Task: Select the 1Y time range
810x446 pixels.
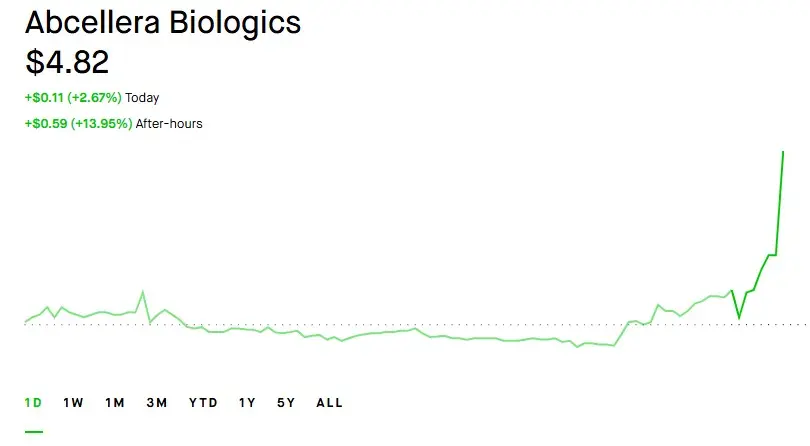Action: (247, 403)
